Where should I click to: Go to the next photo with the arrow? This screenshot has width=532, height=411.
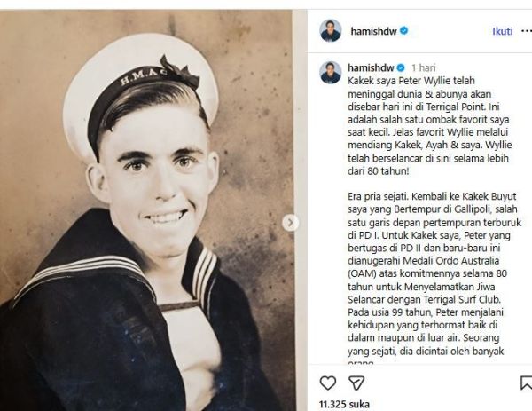click(x=291, y=223)
